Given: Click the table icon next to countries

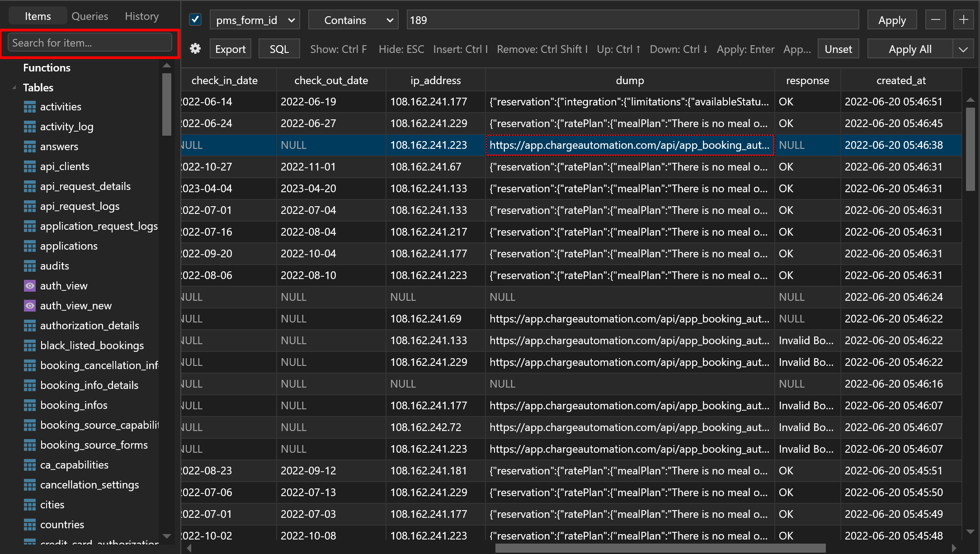Looking at the screenshot, I should [x=30, y=525].
